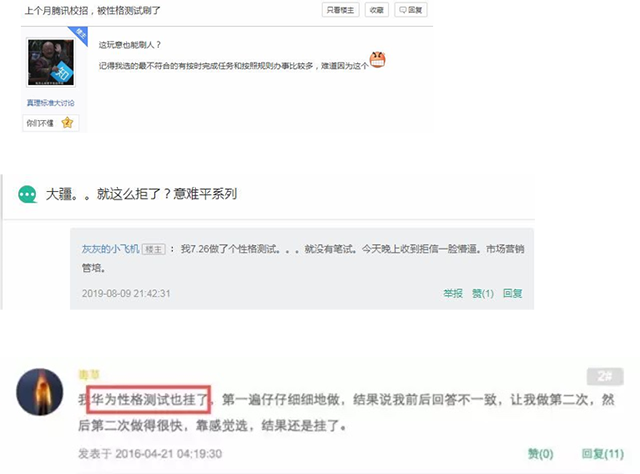
Task: Click the blue 楼主 corner badge
Action: click(80, 34)
